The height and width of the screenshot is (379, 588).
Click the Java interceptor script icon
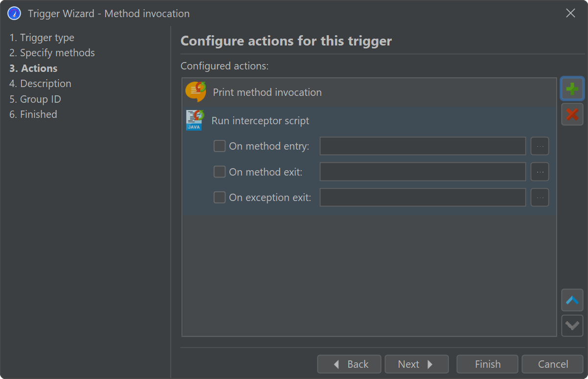[x=195, y=120]
